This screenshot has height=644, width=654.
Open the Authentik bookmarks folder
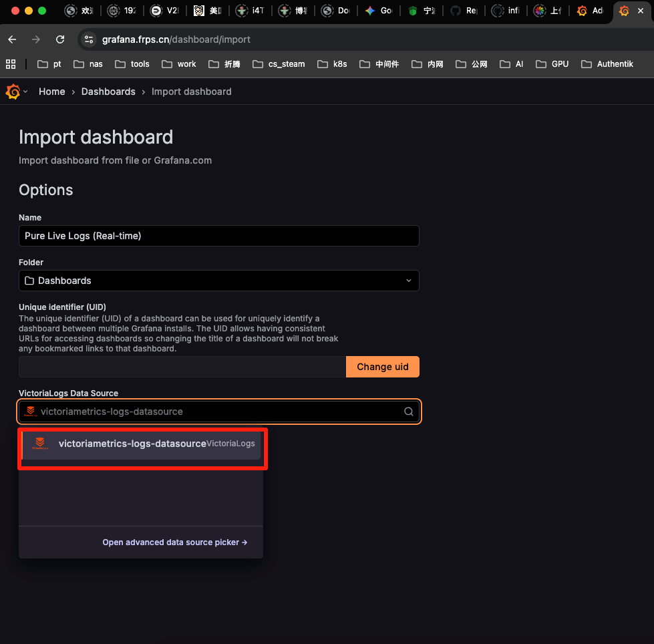pos(607,64)
